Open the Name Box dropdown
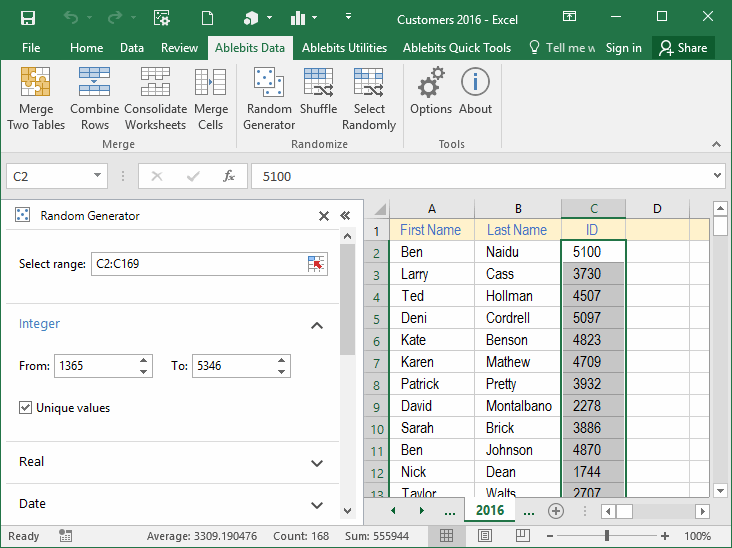 tap(98, 176)
